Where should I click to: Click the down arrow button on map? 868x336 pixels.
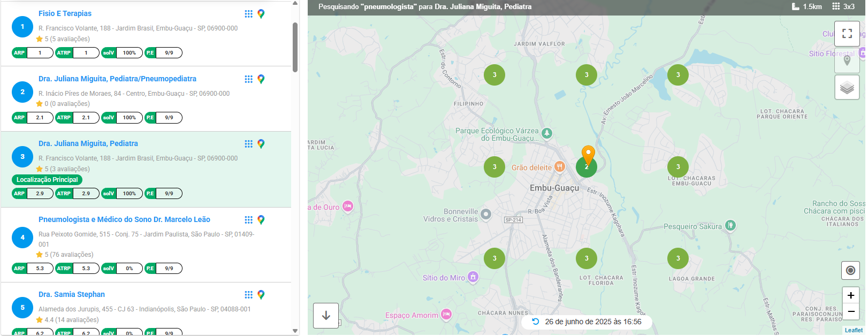point(326,316)
